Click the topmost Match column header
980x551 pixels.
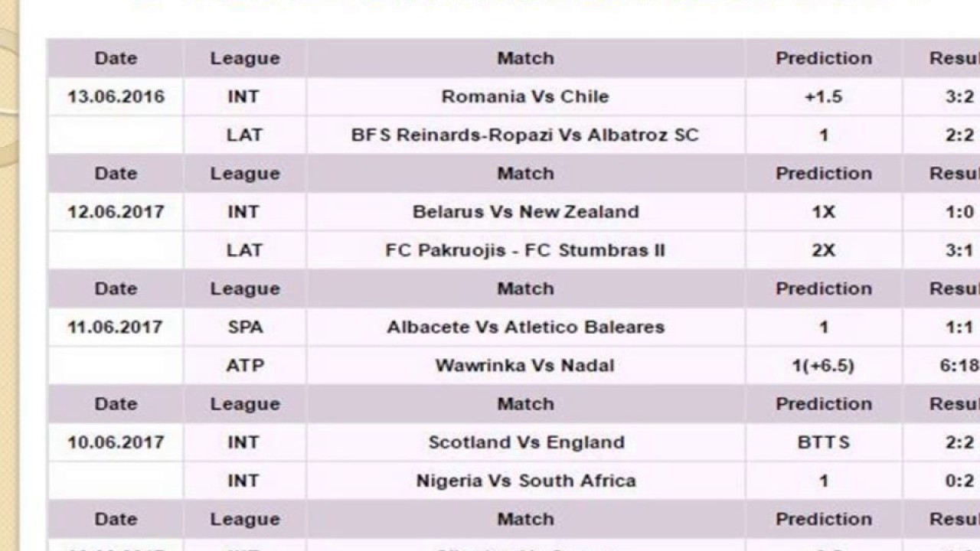pos(525,58)
